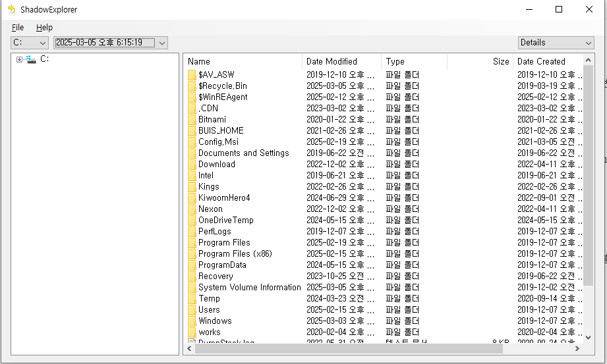Select the Recovery folder icon

coord(192,276)
